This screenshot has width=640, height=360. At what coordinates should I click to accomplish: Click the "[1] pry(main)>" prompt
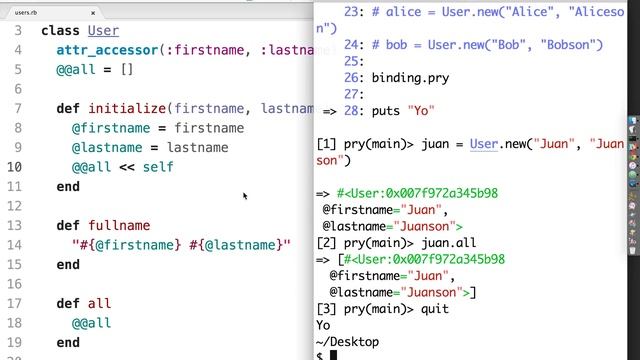[x=365, y=144]
